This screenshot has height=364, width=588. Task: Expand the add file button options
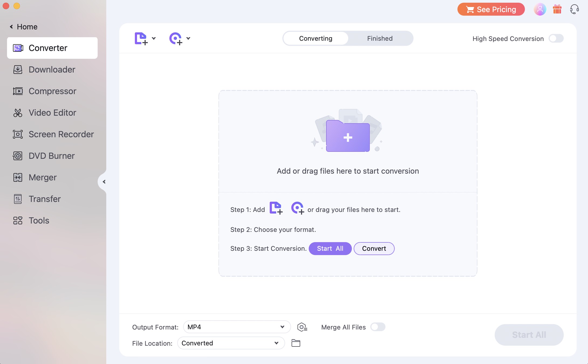[x=154, y=38]
